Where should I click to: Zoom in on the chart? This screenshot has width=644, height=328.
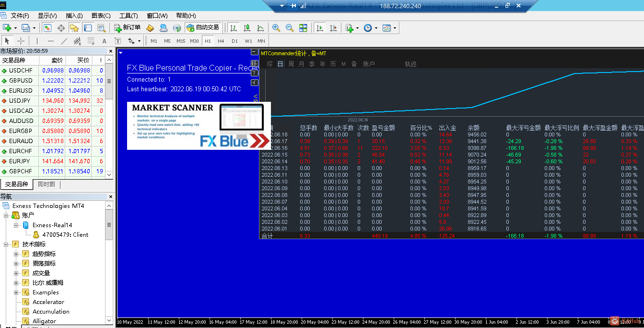point(276,28)
